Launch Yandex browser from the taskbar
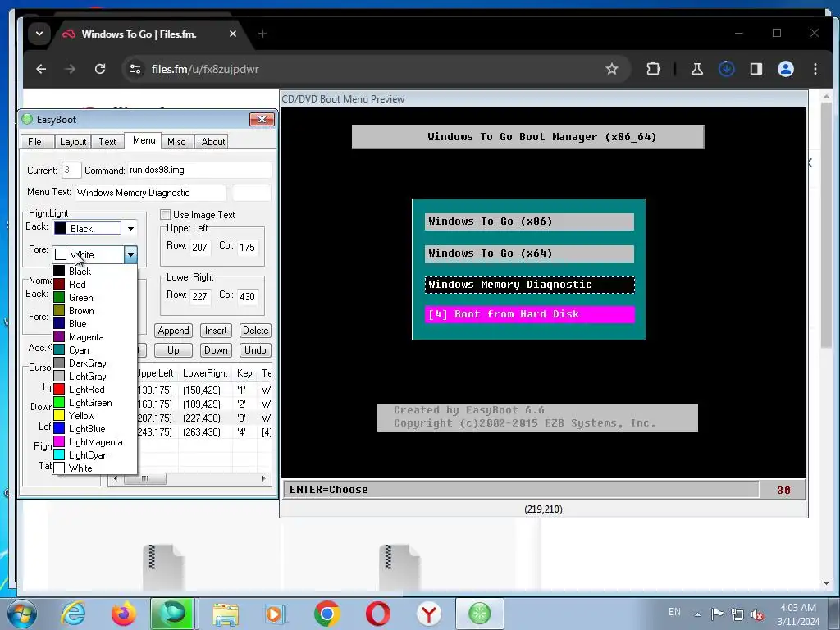 pyautogui.click(x=428, y=614)
